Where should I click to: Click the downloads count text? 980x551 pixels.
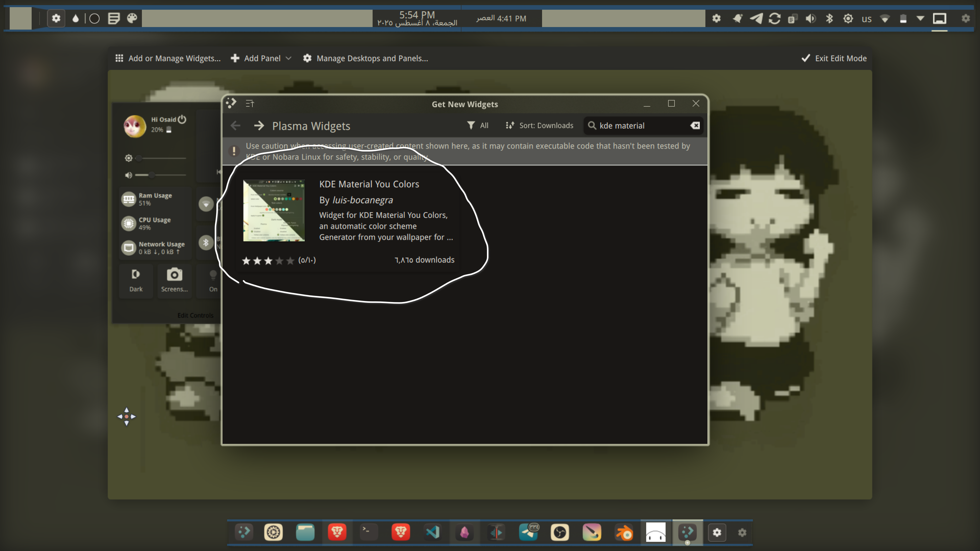click(425, 260)
